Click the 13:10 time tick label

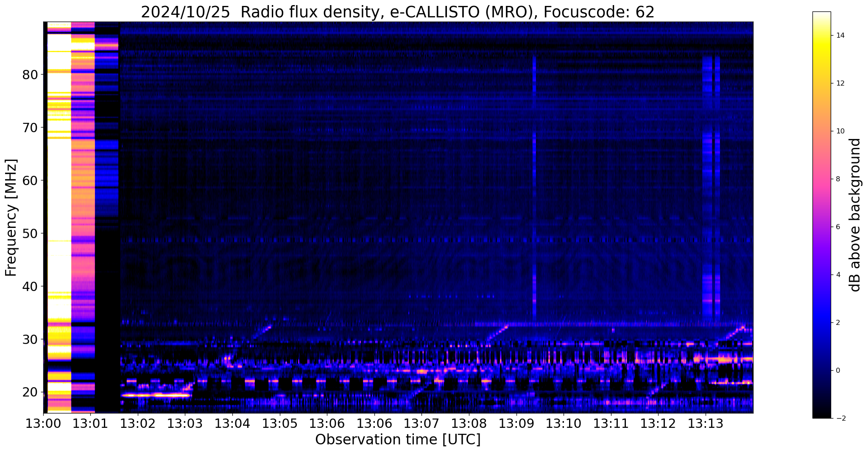pyautogui.click(x=564, y=423)
